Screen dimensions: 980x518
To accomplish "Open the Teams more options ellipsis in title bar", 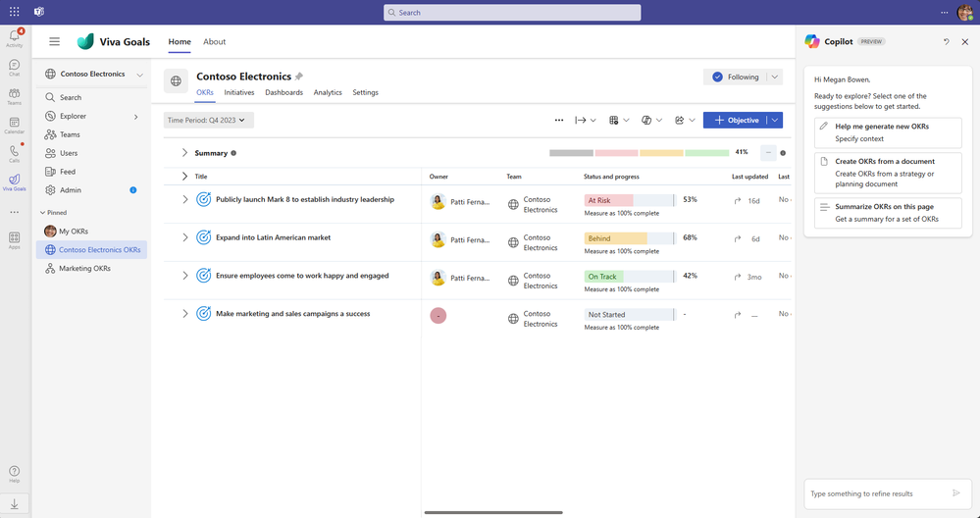I will click(x=945, y=12).
